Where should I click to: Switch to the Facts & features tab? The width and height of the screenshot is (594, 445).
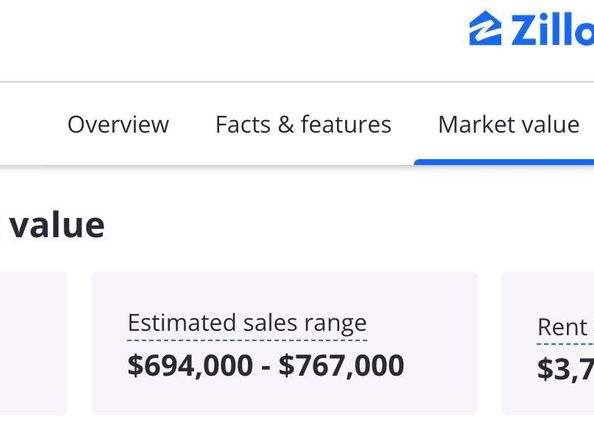click(x=303, y=124)
